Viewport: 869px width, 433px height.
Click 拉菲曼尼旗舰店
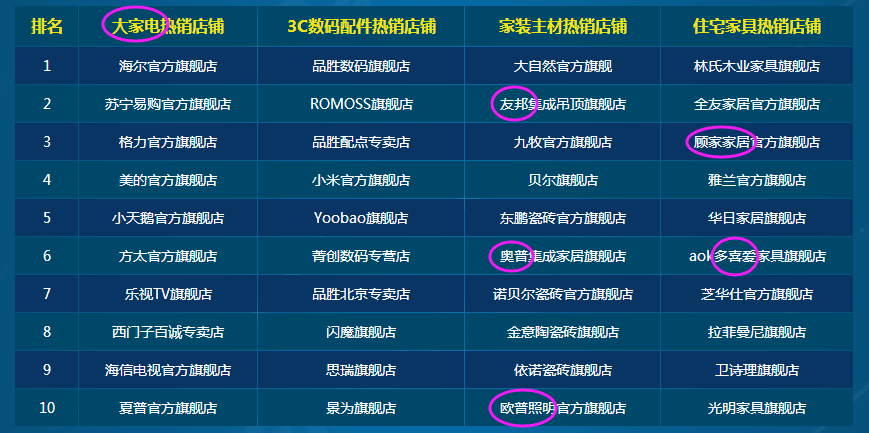[756, 332]
